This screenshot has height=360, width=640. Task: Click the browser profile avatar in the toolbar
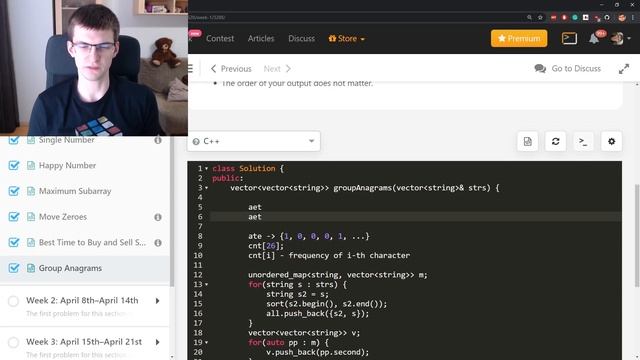[622, 18]
